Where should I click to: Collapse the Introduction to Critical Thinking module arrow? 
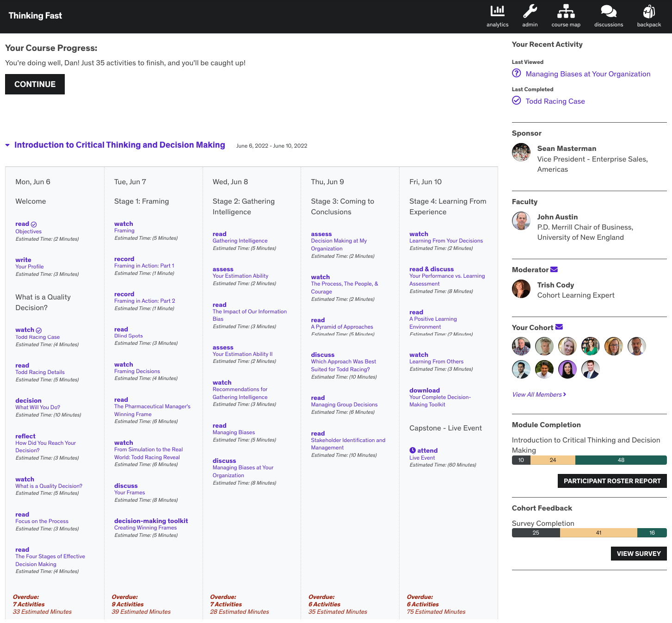point(7,145)
